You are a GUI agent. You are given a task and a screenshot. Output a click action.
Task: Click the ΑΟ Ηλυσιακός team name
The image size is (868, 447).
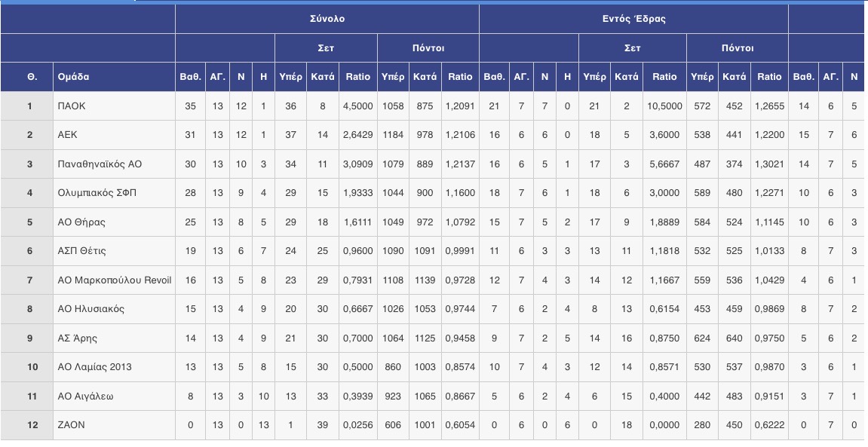tap(91, 309)
